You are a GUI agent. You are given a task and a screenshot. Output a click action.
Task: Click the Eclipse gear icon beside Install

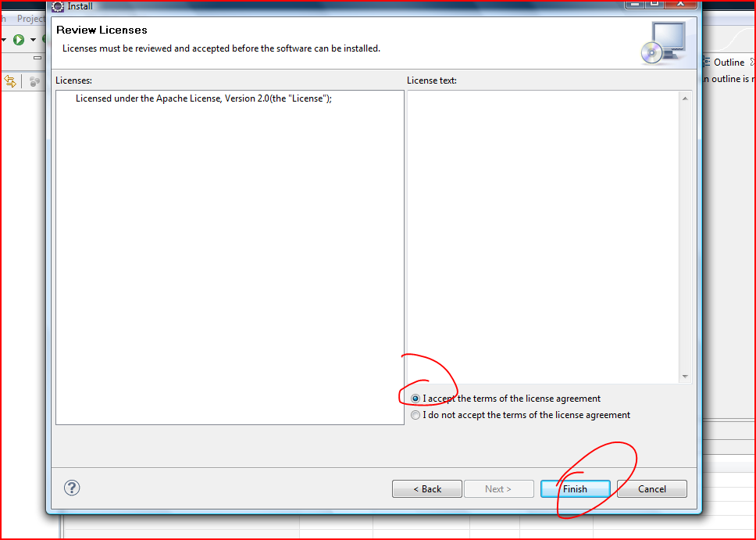[58, 6]
